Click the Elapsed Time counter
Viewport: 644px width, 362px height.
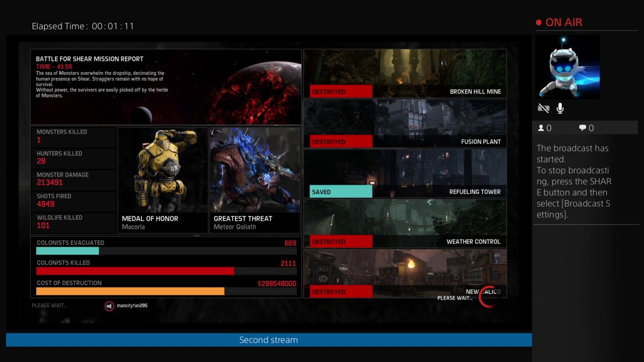(83, 26)
